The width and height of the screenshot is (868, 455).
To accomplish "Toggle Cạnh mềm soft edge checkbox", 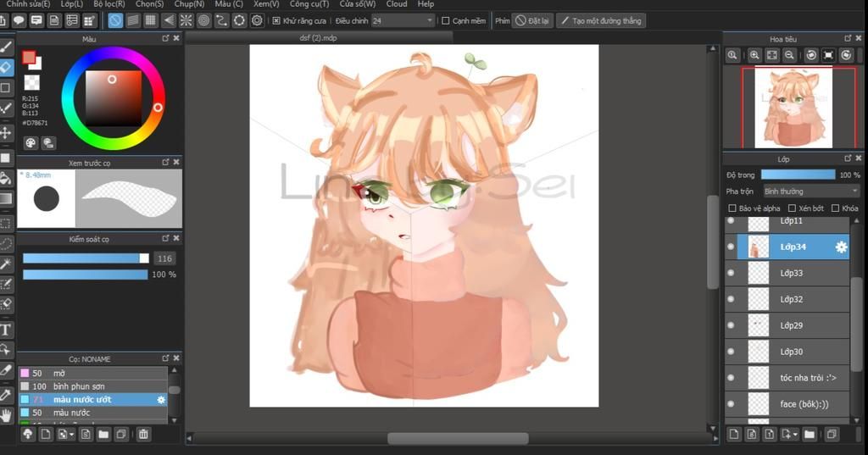I will pyautogui.click(x=446, y=21).
